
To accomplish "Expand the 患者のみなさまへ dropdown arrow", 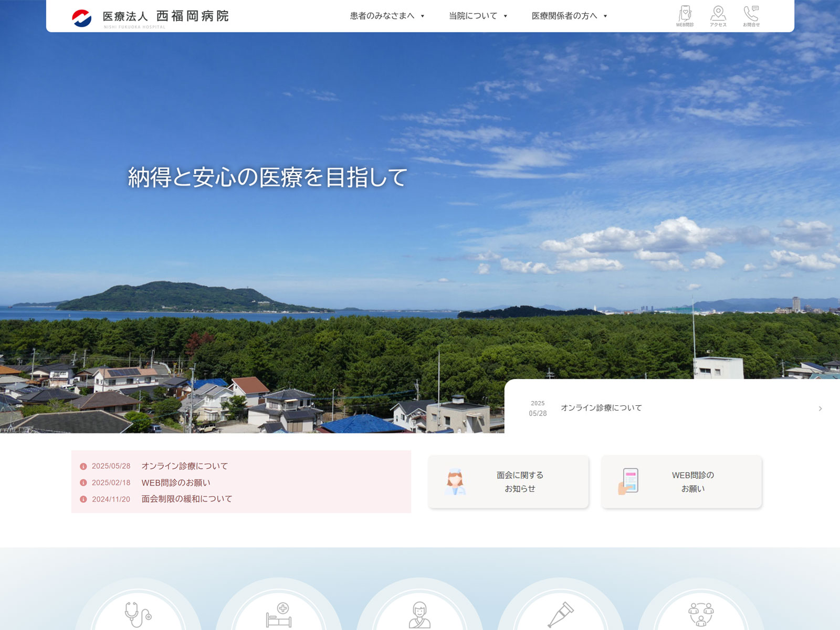I will [x=423, y=16].
